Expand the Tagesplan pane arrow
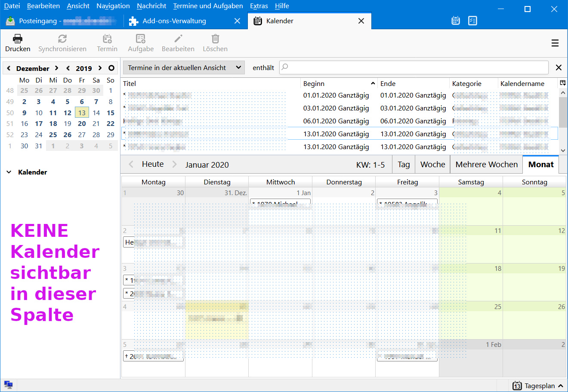The width and height of the screenshot is (568, 392). [561, 386]
